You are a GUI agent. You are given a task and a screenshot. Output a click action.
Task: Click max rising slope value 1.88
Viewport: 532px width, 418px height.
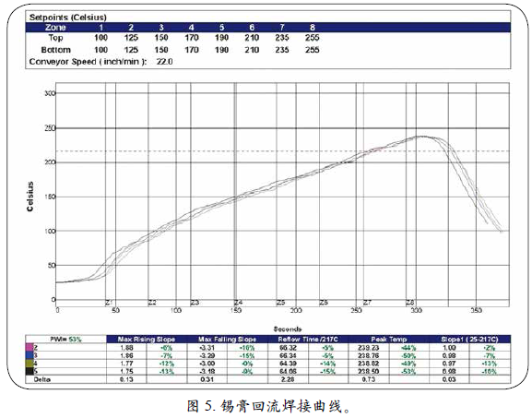pos(126,348)
